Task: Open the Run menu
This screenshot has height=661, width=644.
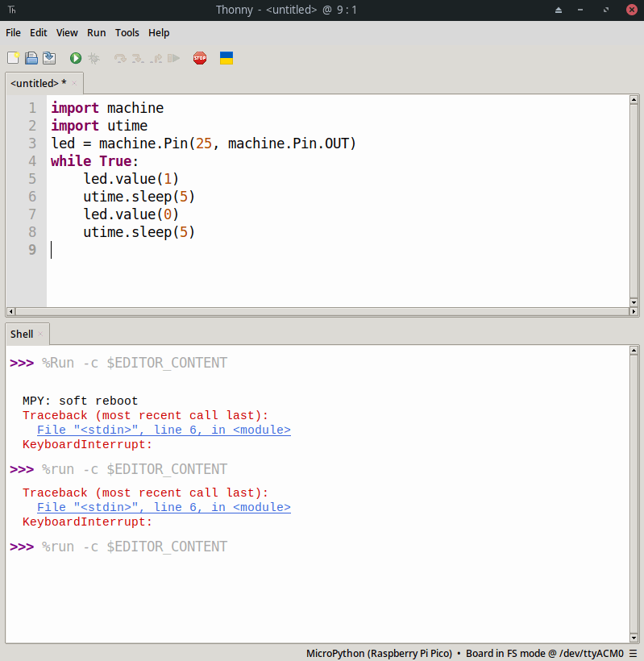Action: pos(97,32)
